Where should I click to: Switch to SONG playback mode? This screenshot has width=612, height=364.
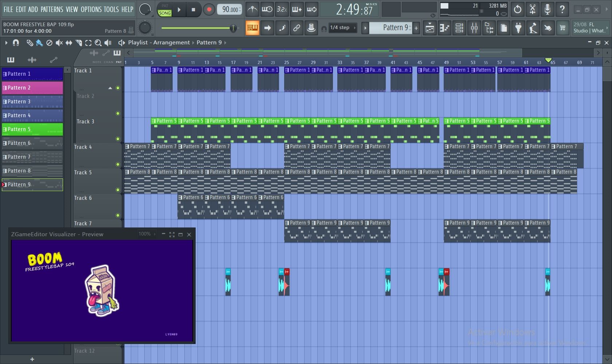(165, 13)
